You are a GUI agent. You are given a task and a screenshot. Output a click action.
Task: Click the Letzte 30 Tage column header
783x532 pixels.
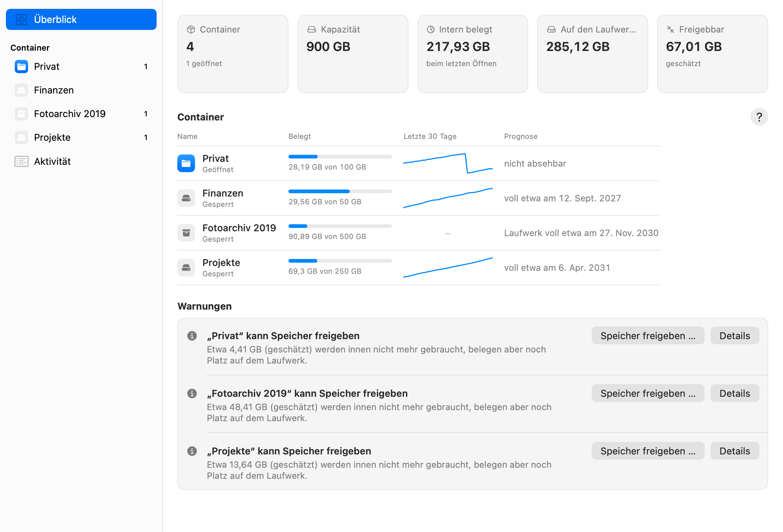pyautogui.click(x=430, y=136)
